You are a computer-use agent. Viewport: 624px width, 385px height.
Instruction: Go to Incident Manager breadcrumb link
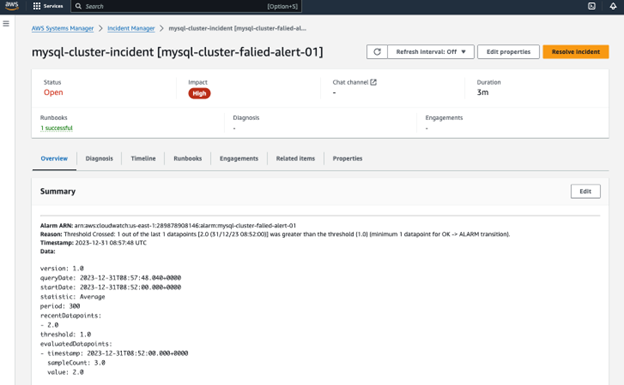(x=131, y=28)
